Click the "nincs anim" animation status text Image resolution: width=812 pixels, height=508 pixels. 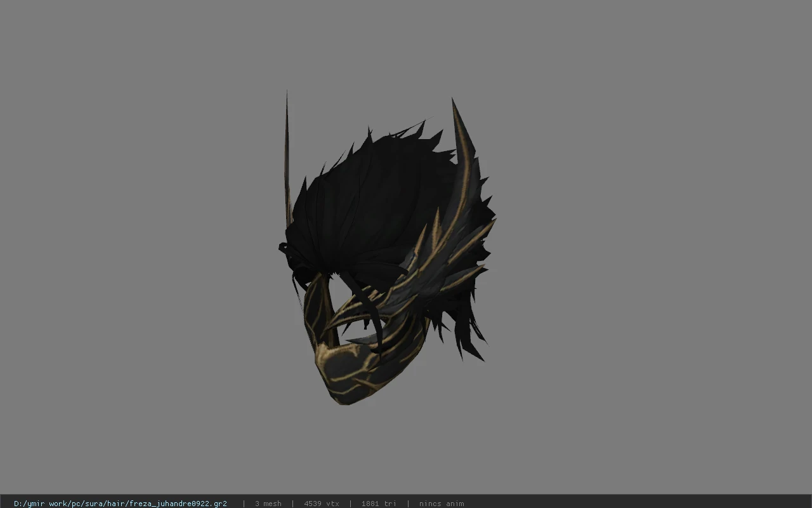click(441, 504)
